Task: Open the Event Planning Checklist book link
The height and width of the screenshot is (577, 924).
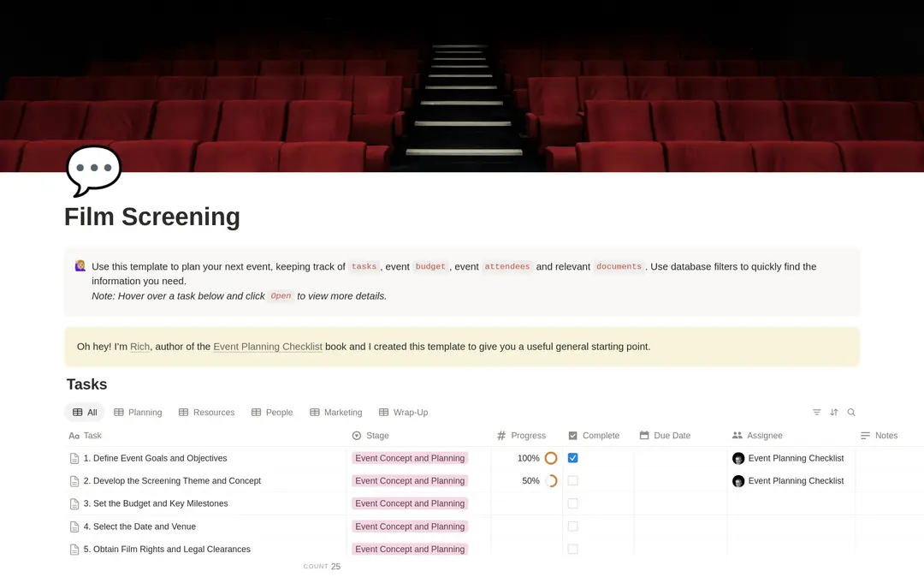Action: pos(268,347)
